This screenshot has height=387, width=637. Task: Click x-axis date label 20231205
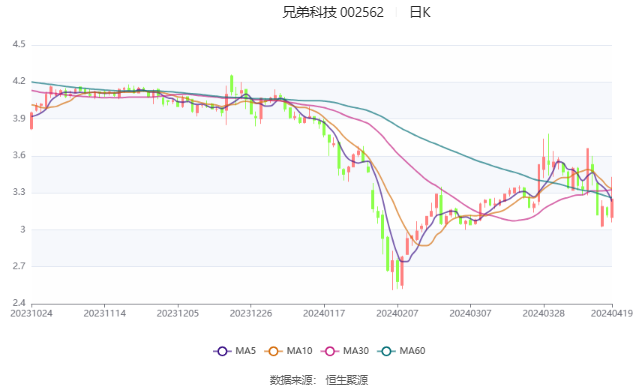[178, 313]
